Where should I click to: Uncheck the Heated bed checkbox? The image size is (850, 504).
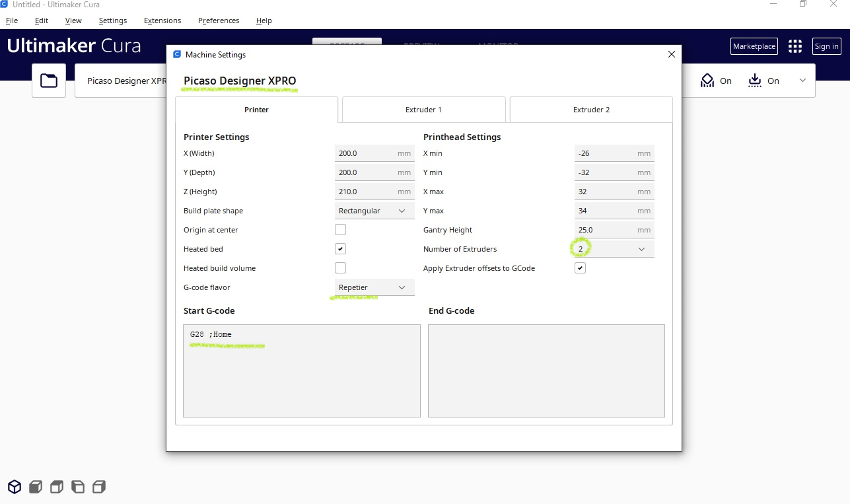point(340,249)
